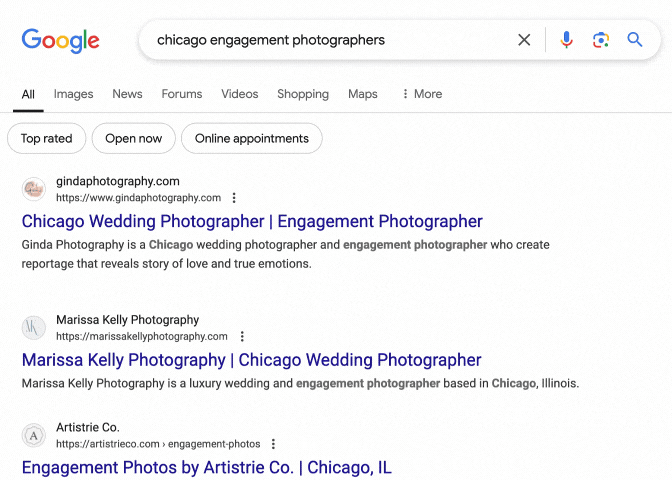Expand the More search categories menu
672x480 pixels.
422,94
